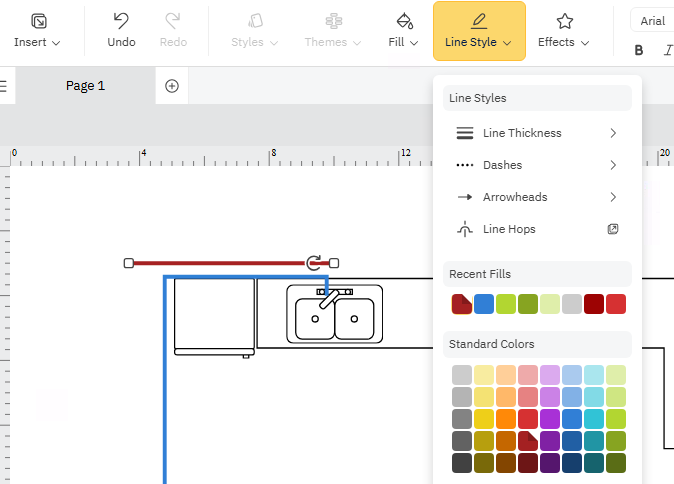Open the Fill paint bucket dropdown
This screenshot has height=484, width=674.
(404, 31)
